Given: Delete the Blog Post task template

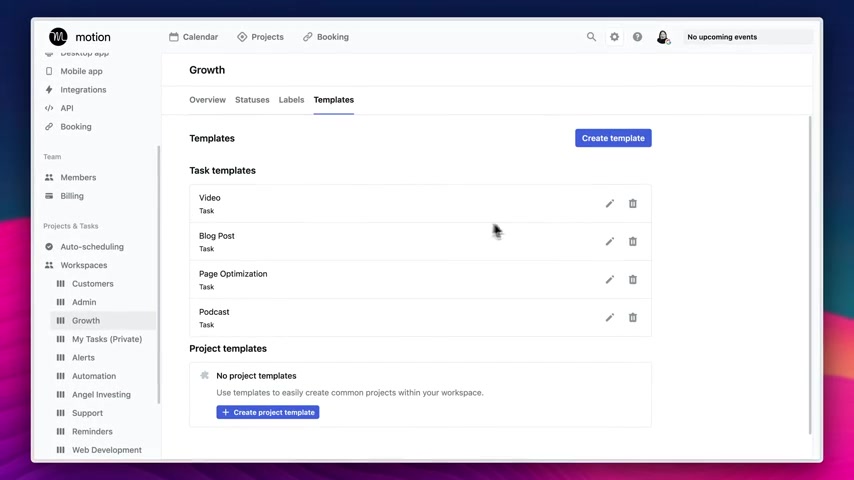Looking at the screenshot, I should click(x=632, y=241).
